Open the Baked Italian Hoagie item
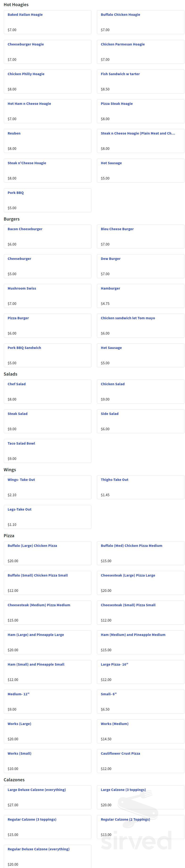 (x=48, y=22)
